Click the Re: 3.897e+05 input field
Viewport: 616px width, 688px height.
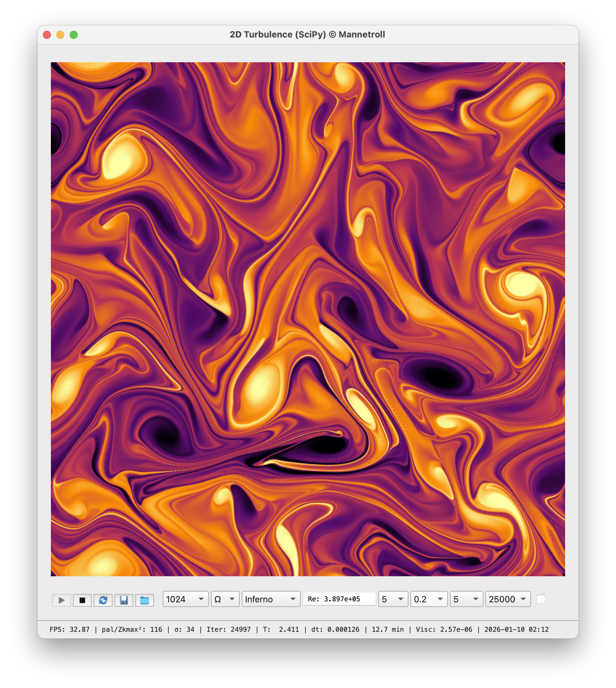click(x=339, y=599)
